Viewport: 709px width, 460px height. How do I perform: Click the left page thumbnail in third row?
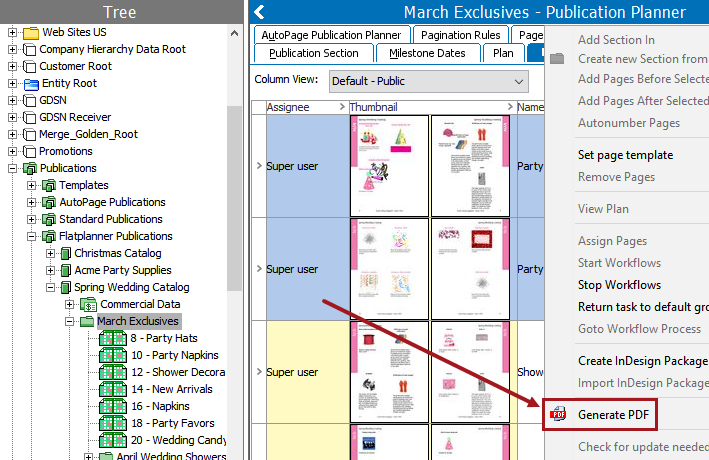[389, 372]
